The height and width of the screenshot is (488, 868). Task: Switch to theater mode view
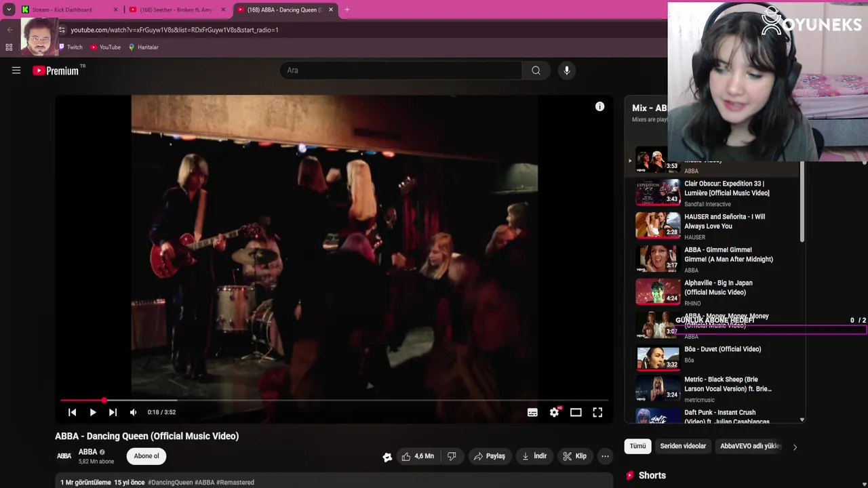[576, 412]
